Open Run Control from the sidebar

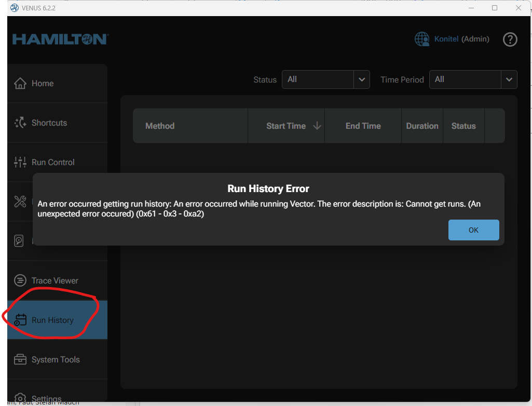coord(57,162)
